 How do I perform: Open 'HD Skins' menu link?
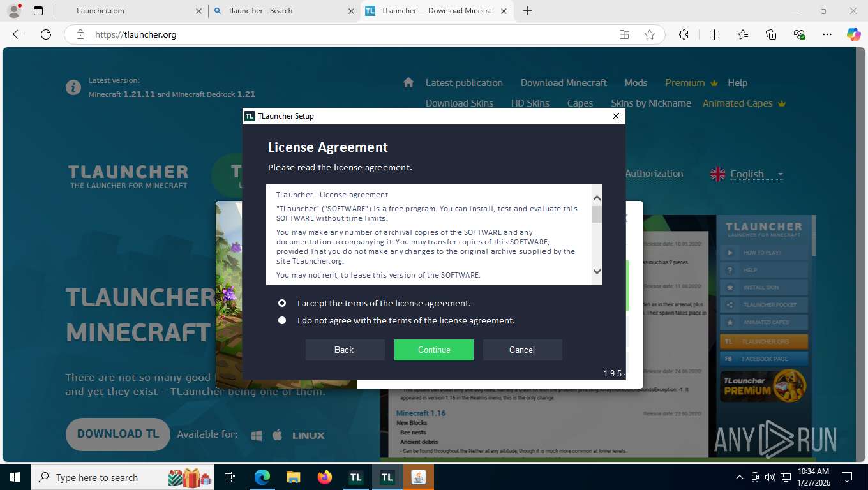(530, 103)
